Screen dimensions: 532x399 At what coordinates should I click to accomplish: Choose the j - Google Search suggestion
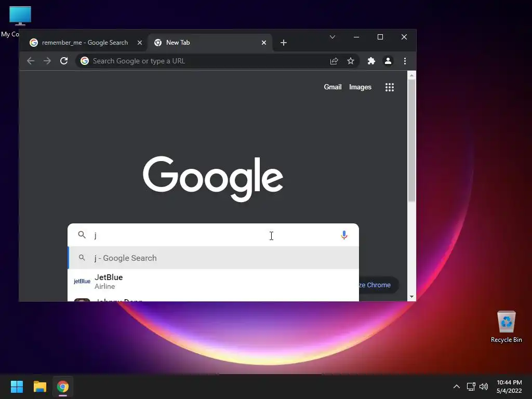pyautogui.click(x=213, y=258)
